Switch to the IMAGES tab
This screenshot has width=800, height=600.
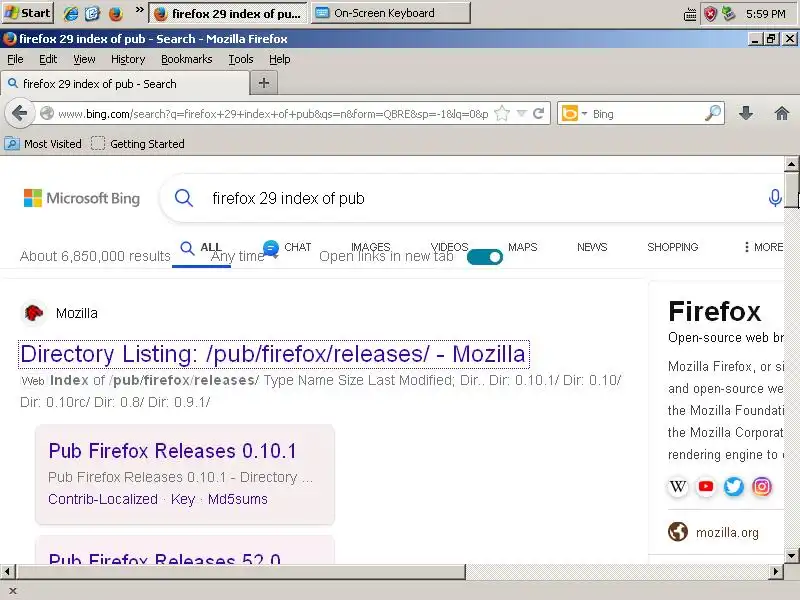[370, 247]
